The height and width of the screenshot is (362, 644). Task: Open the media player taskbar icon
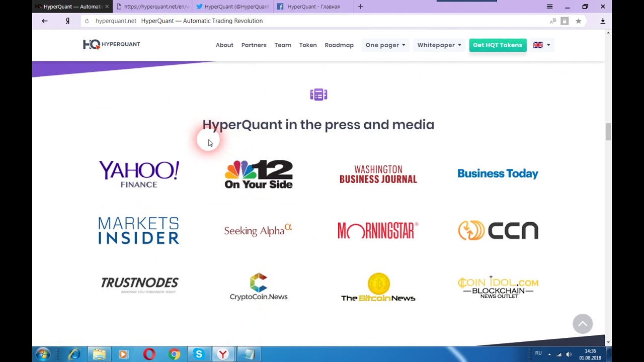pyautogui.click(x=124, y=354)
